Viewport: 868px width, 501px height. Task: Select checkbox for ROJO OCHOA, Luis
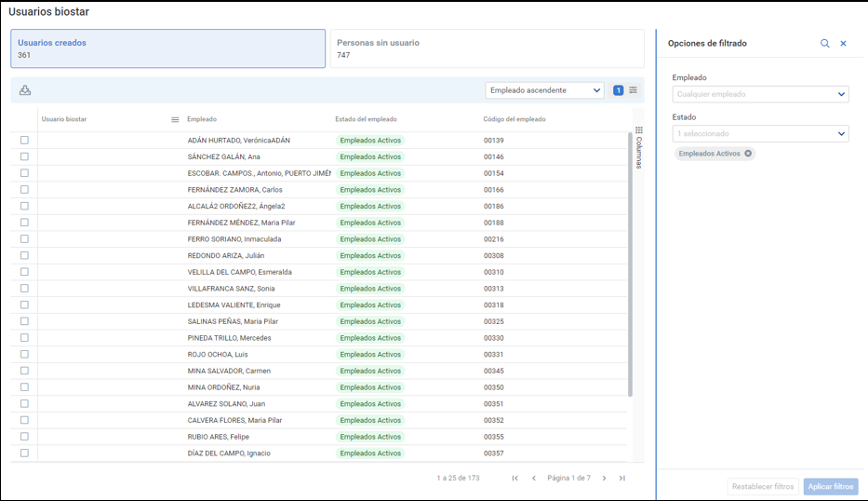tap(24, 354)
